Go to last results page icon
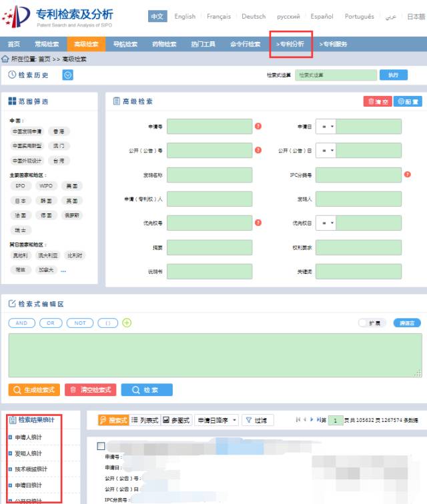The image size is (427, 504). coord(318,419)
